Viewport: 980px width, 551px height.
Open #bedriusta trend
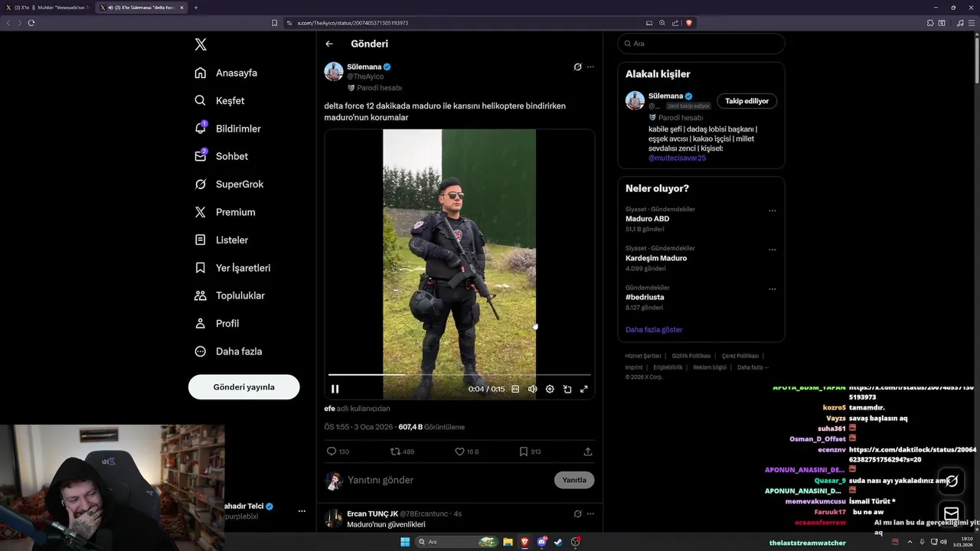click(x=645, y=297)
